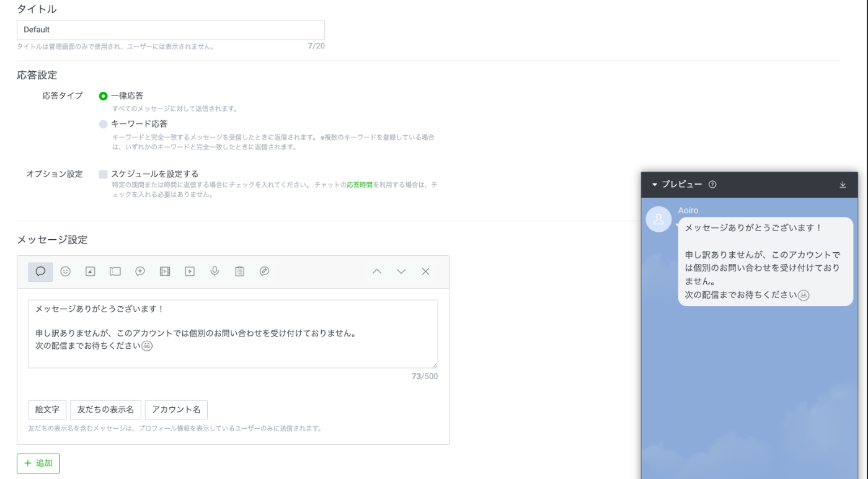Click the 応答タイプ label

click(63, 96)
